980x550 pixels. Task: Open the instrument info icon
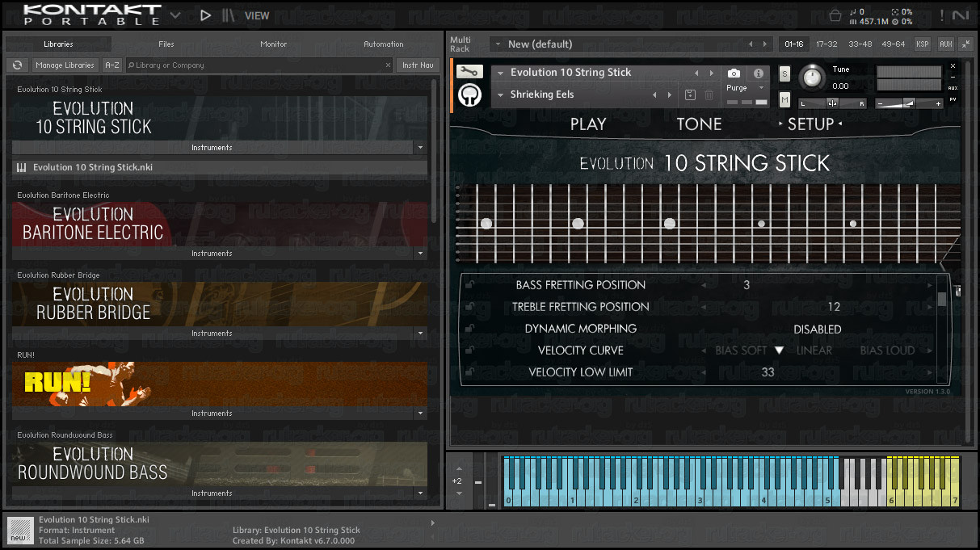[x=758, y=73]
